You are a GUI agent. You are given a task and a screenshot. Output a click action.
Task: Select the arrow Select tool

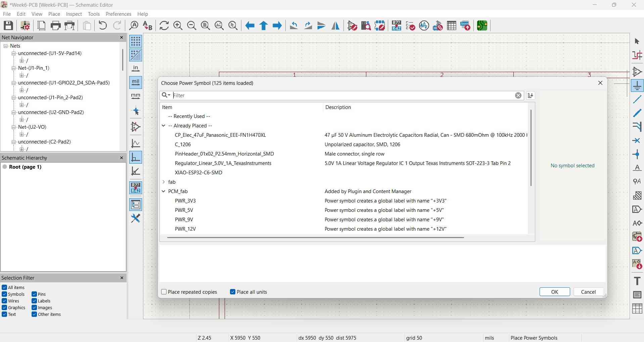637,42
